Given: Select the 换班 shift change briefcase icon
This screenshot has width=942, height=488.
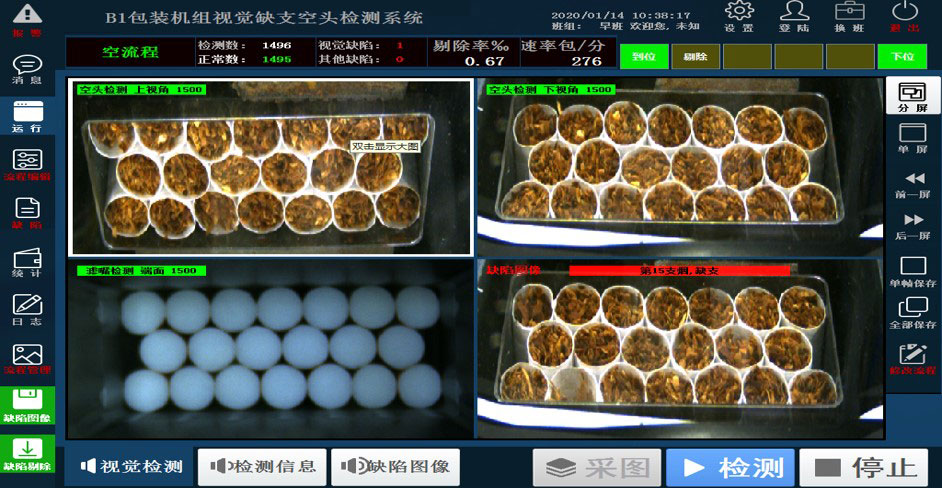Looking at the screenshot, I should [849, 16].
